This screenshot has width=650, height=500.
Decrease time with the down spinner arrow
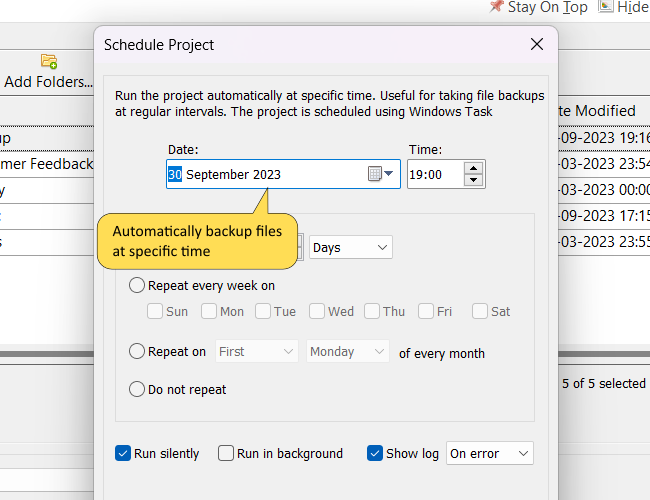474,181
